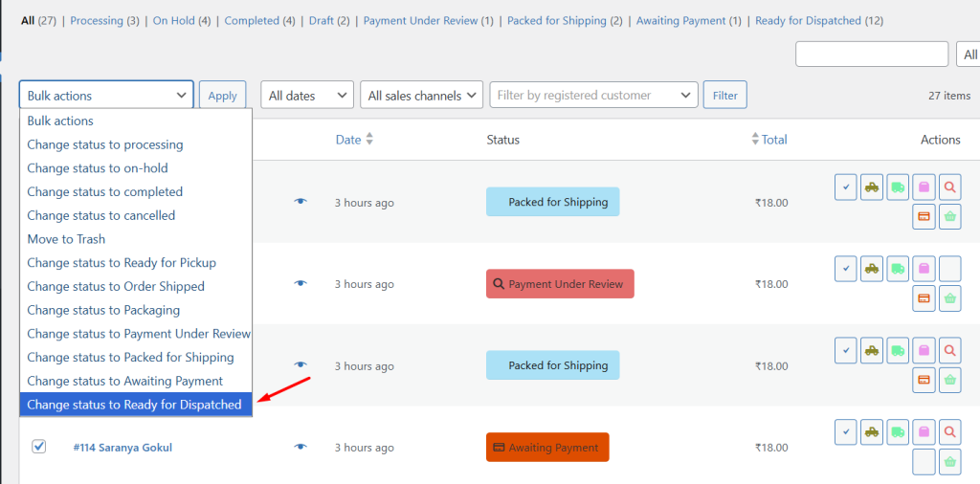980x484 pixels.
Task: Uncheck the checkbox for order #114
Action: pos(39,446)
